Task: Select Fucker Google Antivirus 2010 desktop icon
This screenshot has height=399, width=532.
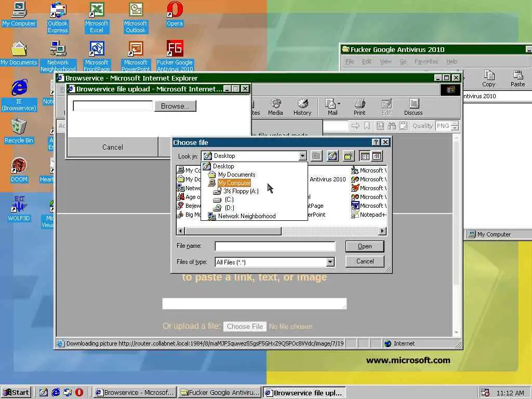Action: [x=175, y=56]
